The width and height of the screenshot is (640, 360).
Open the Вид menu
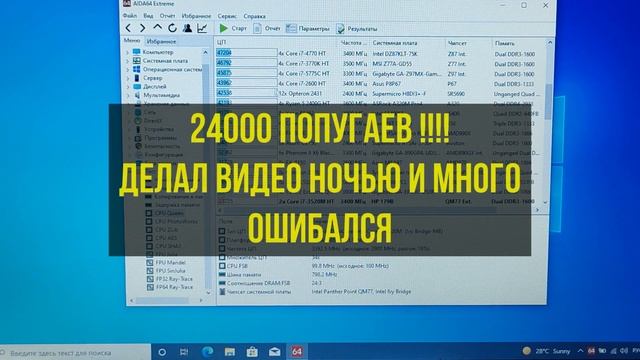pos(148,16)
